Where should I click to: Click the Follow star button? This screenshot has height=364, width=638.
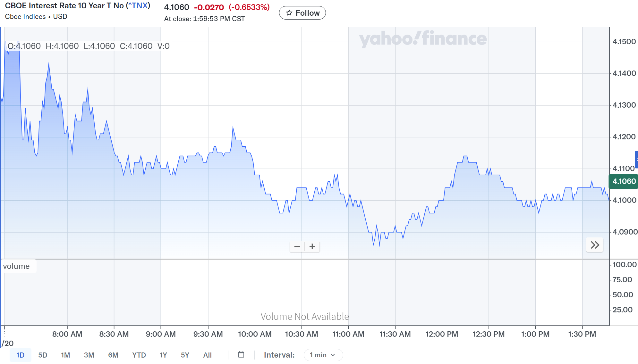pos(302,13)
